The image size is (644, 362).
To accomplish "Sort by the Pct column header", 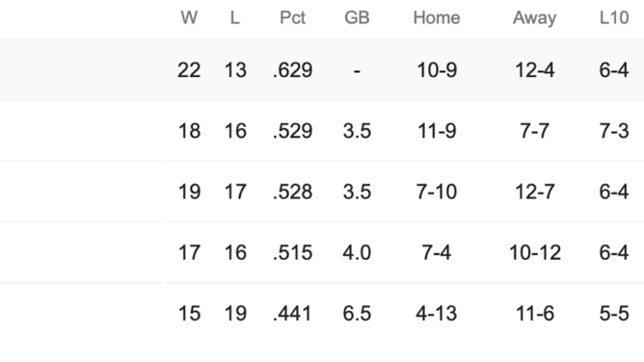I will (292, 18).
